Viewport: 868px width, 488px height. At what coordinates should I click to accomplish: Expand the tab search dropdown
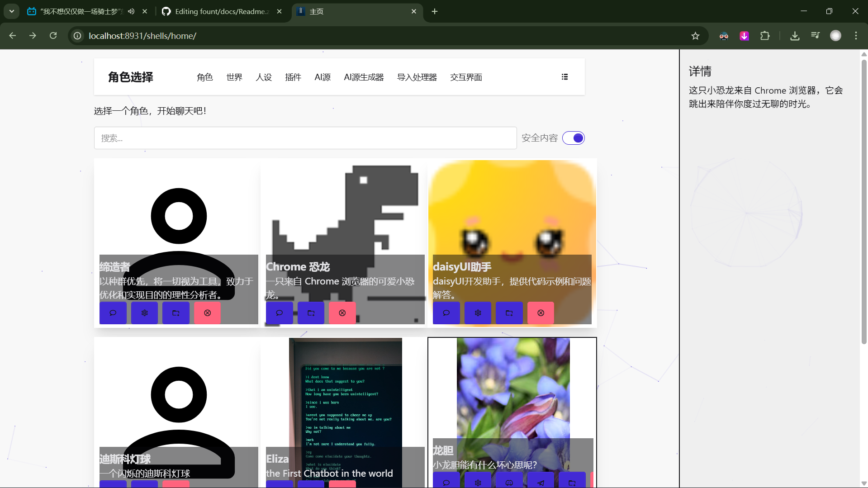(x=12, y=11)
